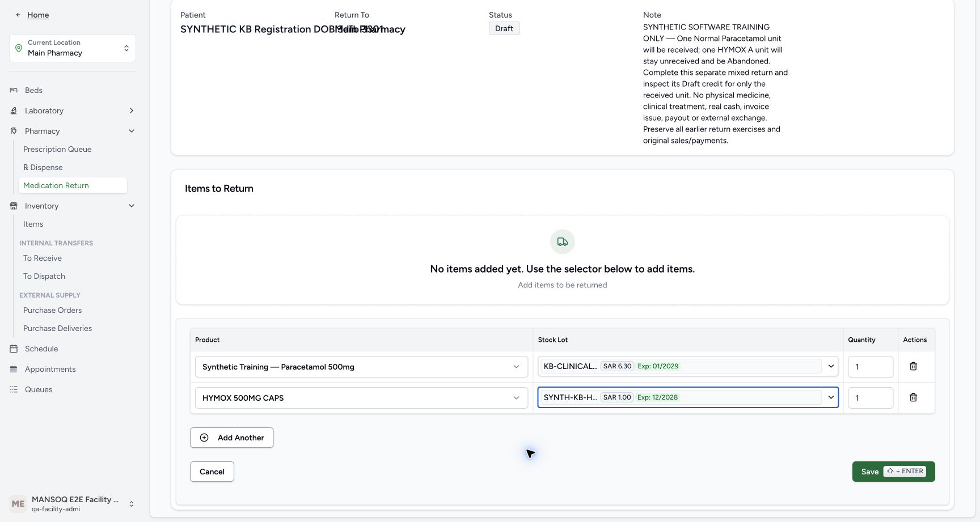
Task: Click the Draft status badge
Action: tap(504, 28)
